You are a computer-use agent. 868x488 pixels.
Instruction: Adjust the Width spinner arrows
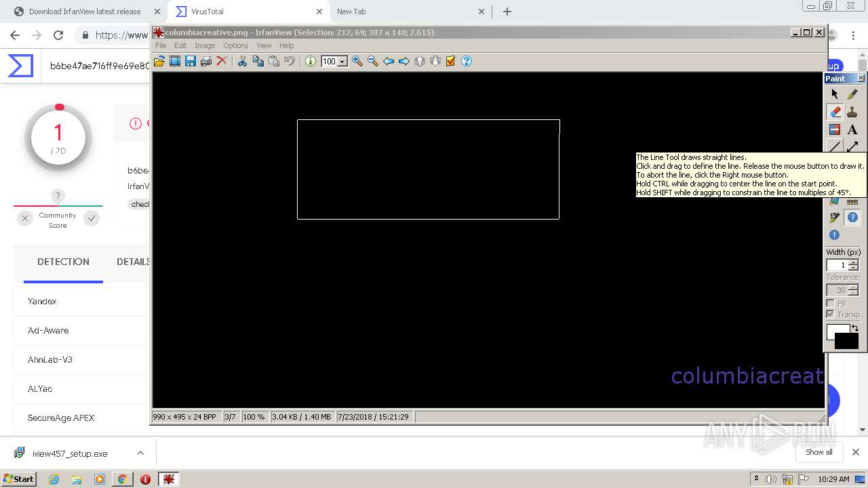coord(854,265)
